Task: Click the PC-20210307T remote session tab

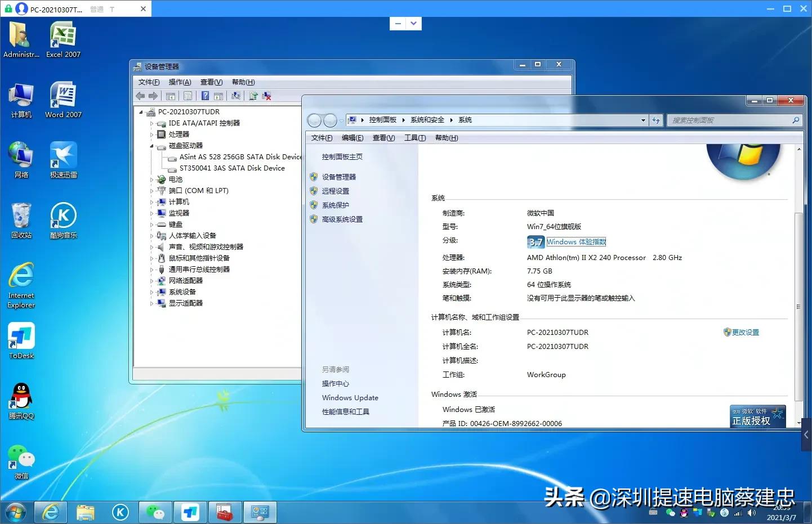Action: [76, 8]
